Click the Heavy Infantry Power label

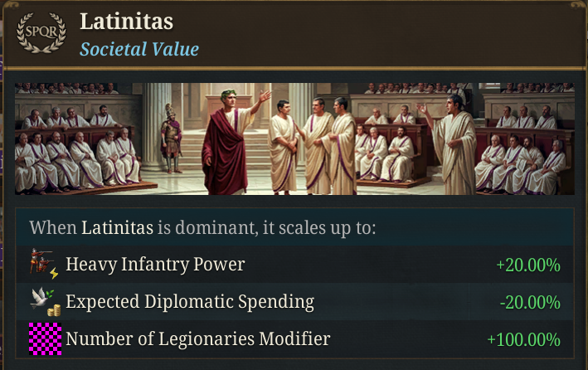tap(155, 265)
